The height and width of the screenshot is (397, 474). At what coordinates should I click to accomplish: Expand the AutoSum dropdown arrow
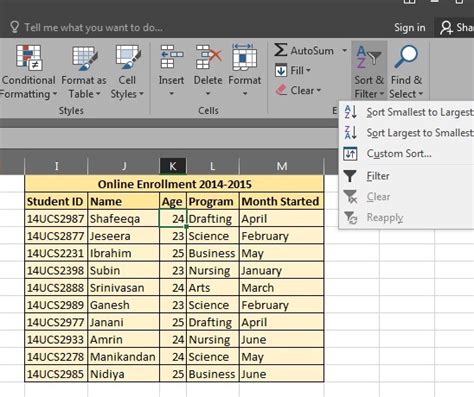coord(344,51)
